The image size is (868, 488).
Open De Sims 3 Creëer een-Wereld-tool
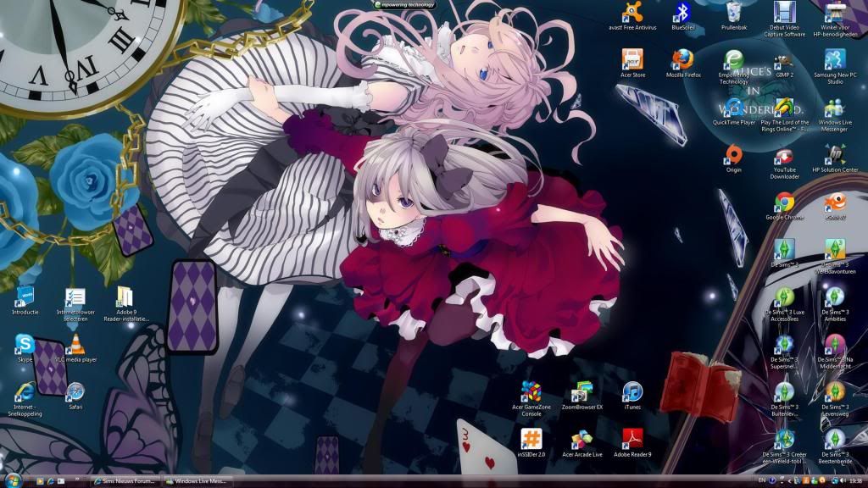pos(784,447)
